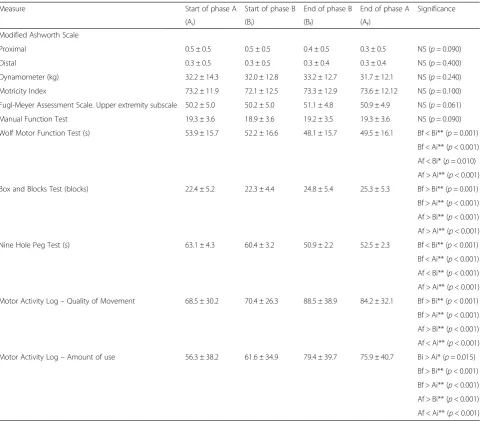Screen dimensions: 481x421
Task: Click the Wolf Motor value '49.5 ± 16.1'
Action: [376, 133]
